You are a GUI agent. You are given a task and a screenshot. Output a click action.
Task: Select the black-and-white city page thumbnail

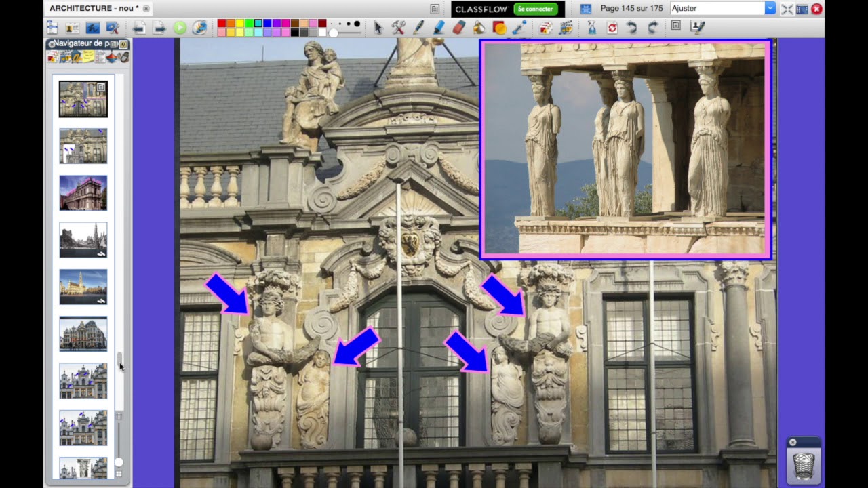pyautogui.click(x=83, y=240)
